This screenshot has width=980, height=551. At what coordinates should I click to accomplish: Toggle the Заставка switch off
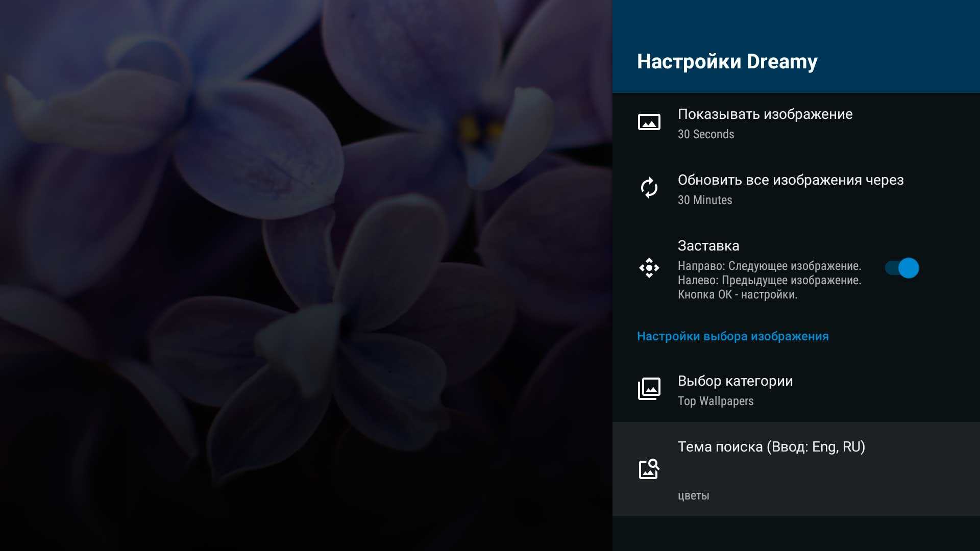click(x=902, y=268)
